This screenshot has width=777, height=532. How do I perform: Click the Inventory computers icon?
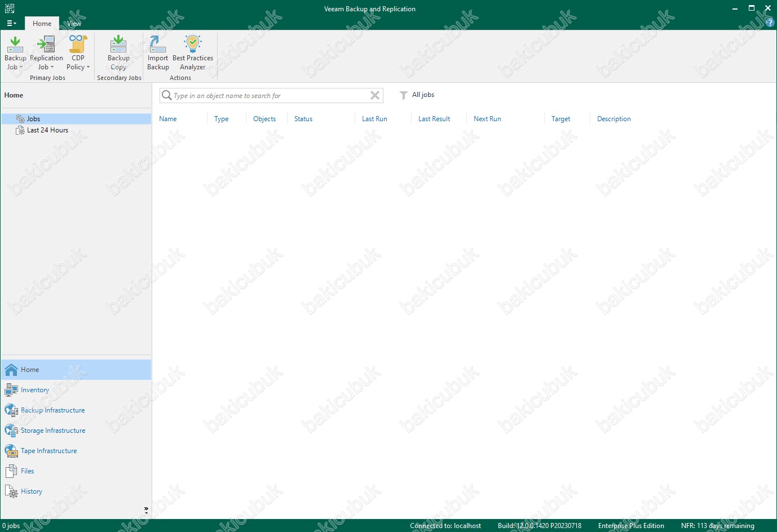point(11,390)
